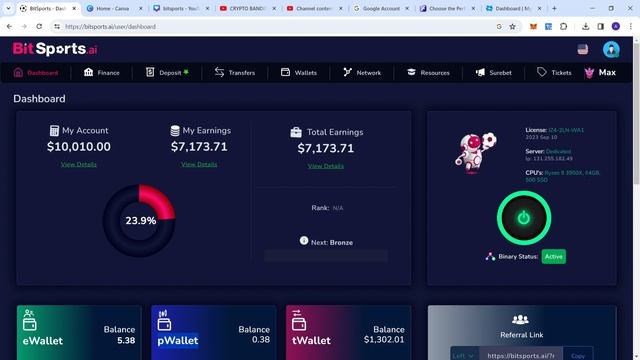Click the referral link URL field
Viewport: 640px width, 360px height.
point(521,356)
